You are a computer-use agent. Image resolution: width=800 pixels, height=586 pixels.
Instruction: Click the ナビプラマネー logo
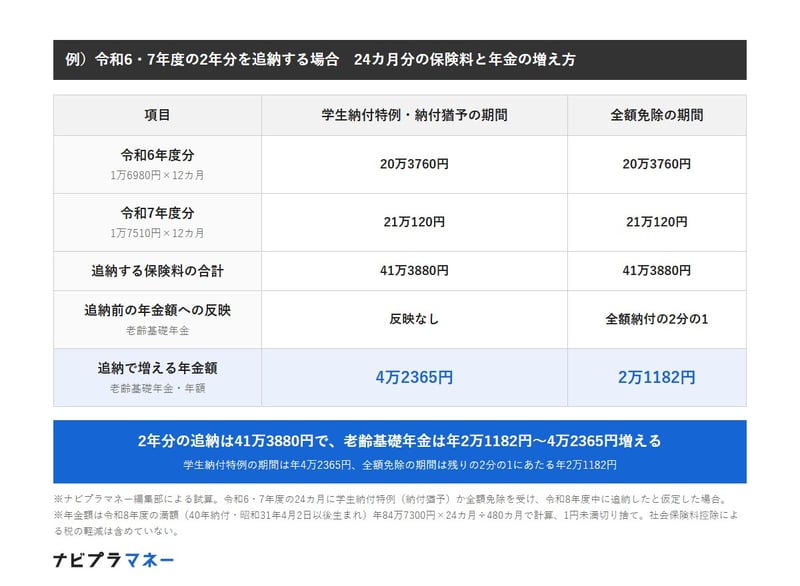[113, 560]
